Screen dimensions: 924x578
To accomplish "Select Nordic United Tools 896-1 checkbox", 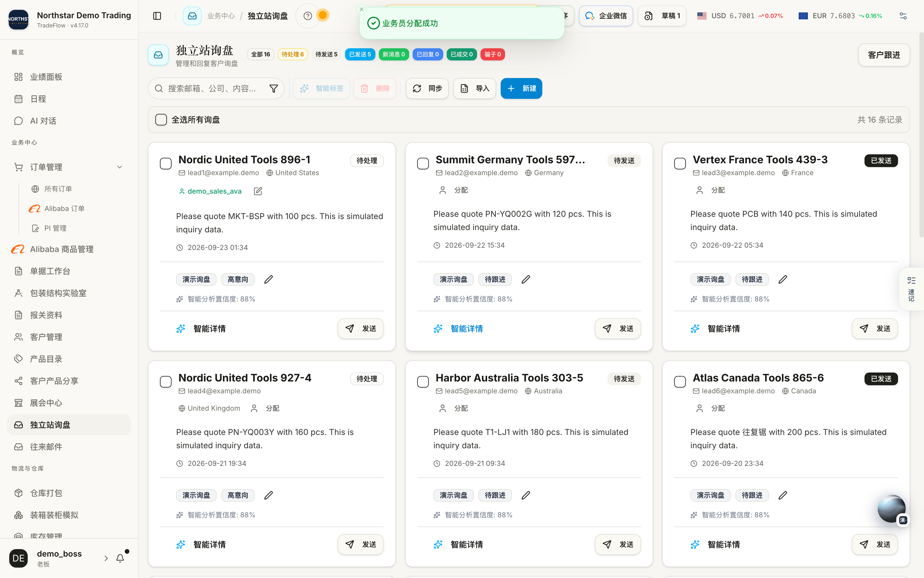I will [x=166, y=164].
